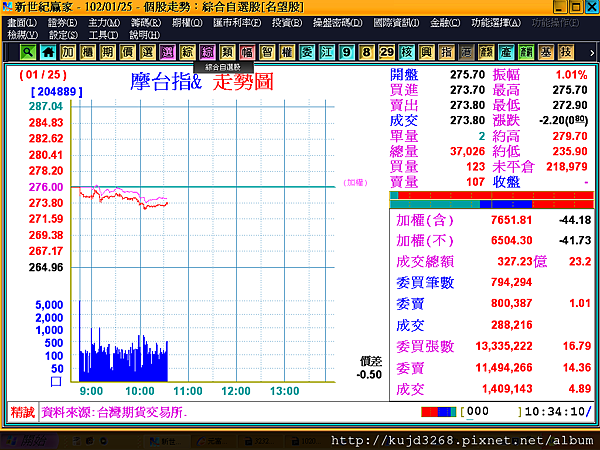Open the 國際資訊(I) menu
This screenshot has height=450, width=600.
pos(396,23)
